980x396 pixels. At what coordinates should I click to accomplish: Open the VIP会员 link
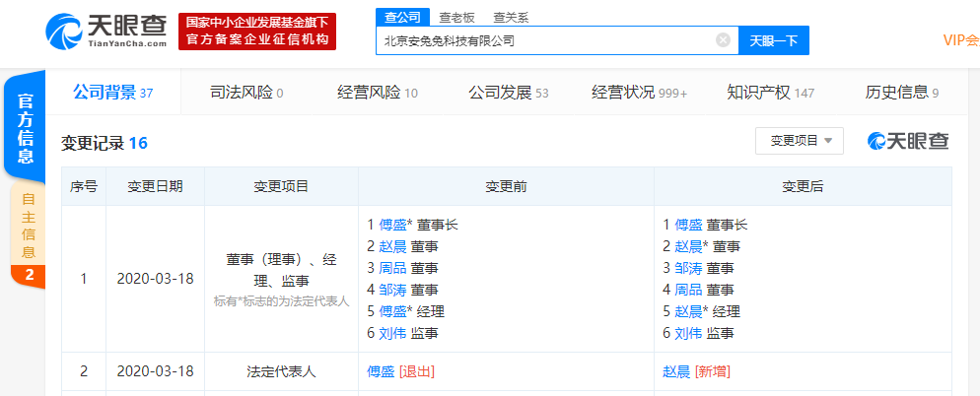tap(961, 40)
